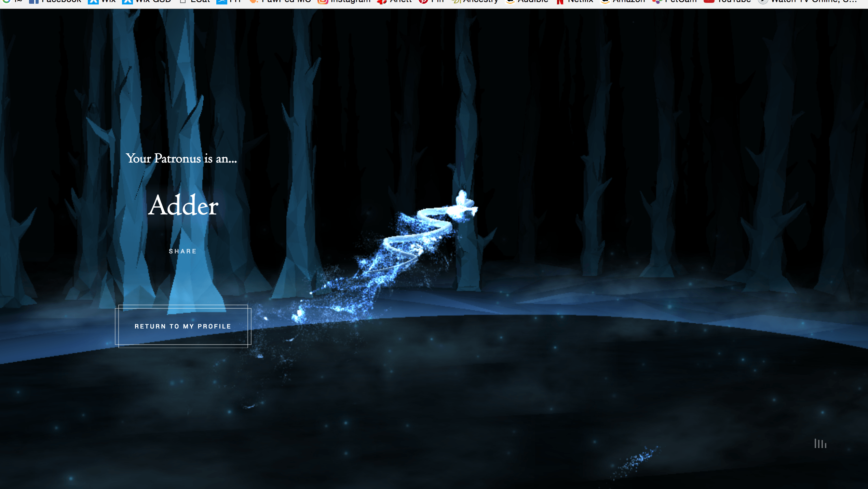Image resolution: width=868 pixels, height=489 pixels.
Task: Open the Instagram bookmark
Action: [344, 2]
